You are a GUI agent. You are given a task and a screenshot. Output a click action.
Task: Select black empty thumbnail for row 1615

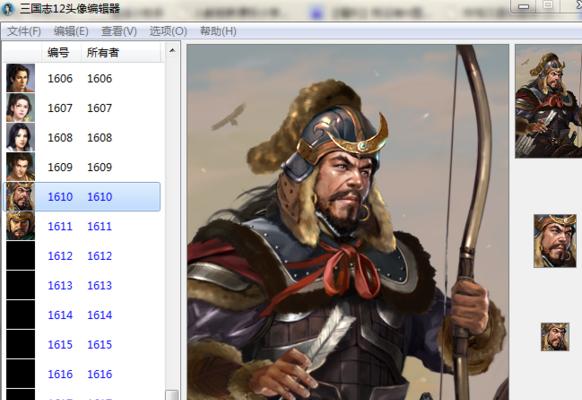(x=20, y=344)
